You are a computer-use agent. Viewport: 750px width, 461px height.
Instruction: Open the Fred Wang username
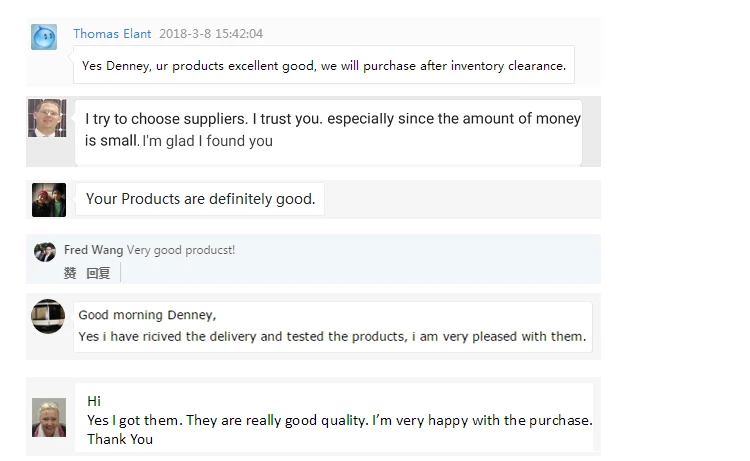coord(93,250)
